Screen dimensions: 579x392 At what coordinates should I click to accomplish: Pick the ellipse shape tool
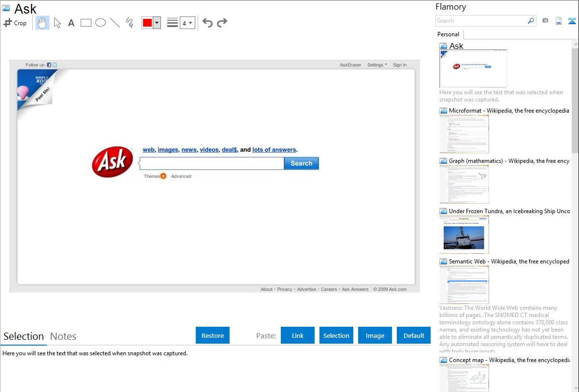(101, 23)
